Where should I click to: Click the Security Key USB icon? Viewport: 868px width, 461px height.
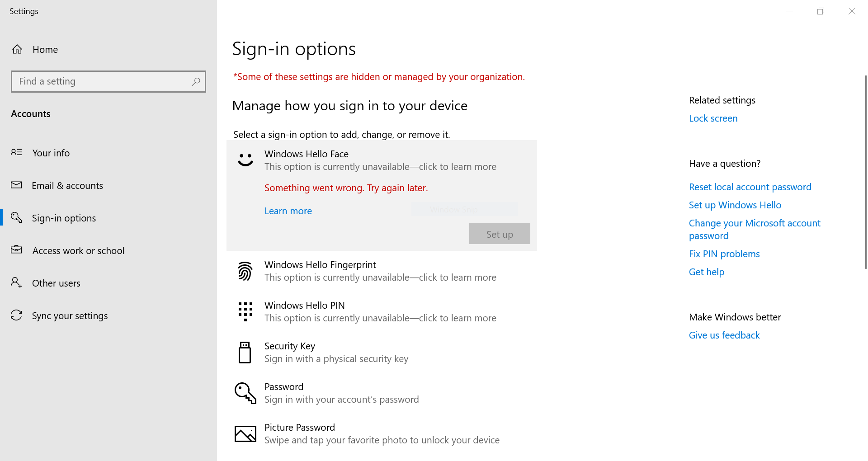[x=245, y=353]
